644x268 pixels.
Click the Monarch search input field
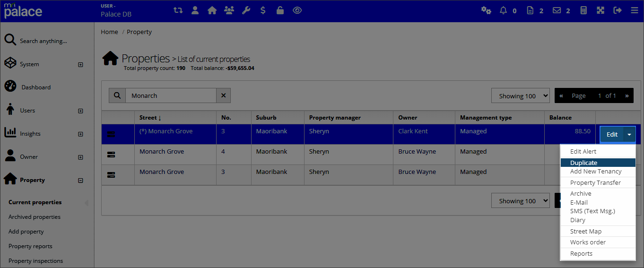point(171,95)
